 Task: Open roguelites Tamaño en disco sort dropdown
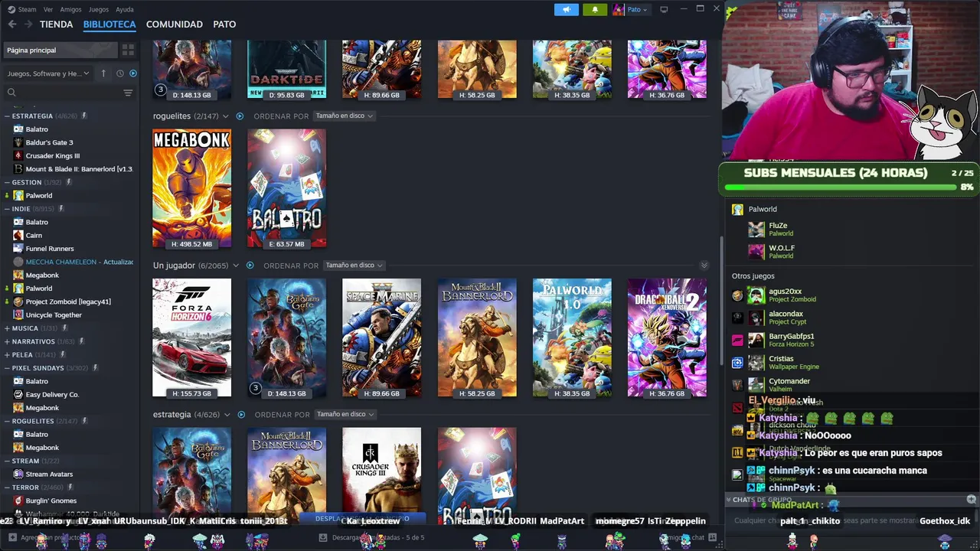point(344,116)
